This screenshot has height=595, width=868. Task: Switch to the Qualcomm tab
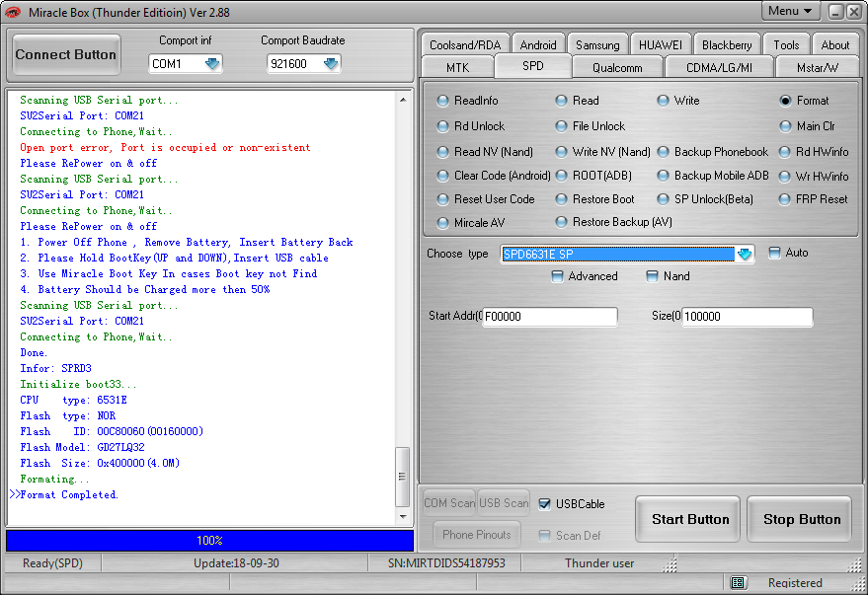(x=617, y=67)
